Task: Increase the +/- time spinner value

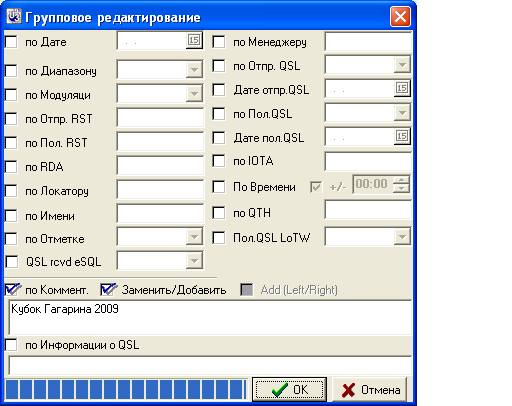Action: (401, 179)
